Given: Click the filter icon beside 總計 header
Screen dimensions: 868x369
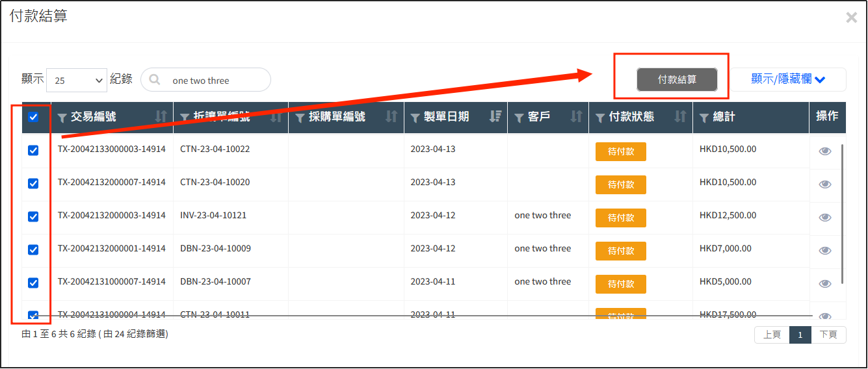Looking at the screenshot, I should coord(704,118).
